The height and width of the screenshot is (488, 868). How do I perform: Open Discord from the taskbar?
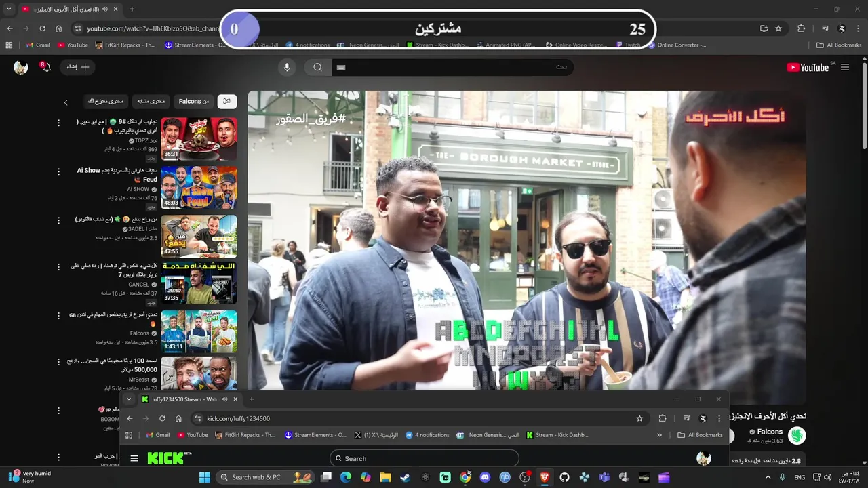pos(485,477)
